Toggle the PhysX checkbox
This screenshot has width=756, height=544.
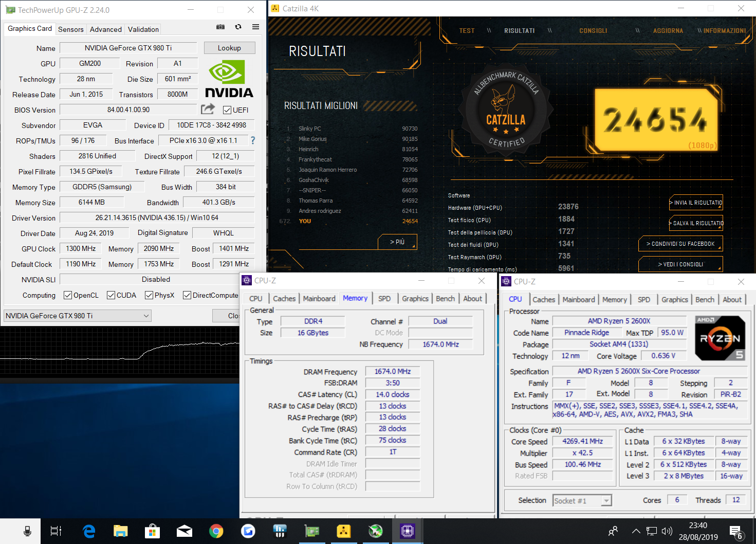[149, 295]
